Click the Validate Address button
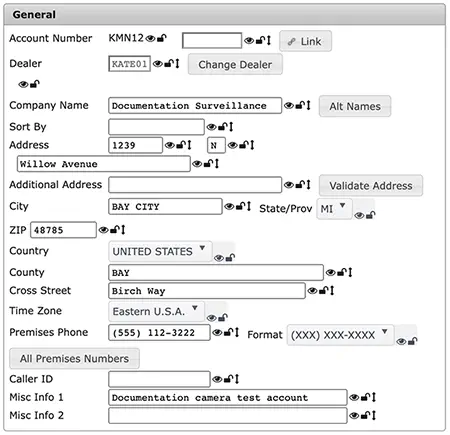 pyautogui.click(x=371, y=185)
